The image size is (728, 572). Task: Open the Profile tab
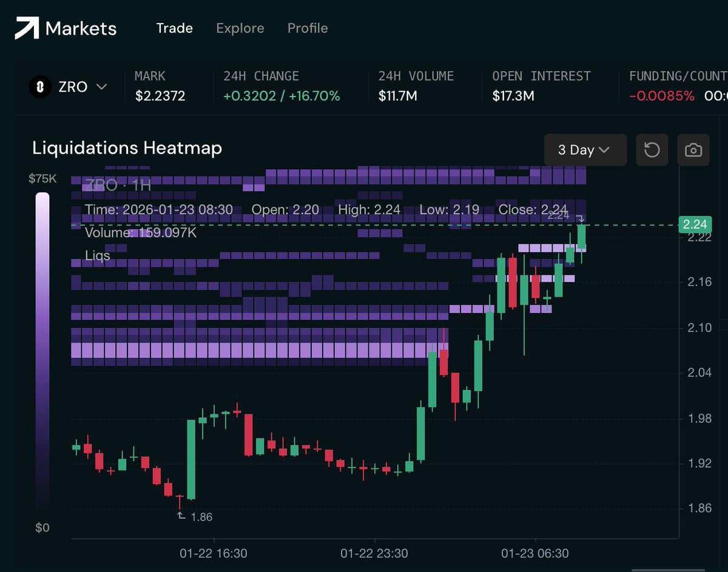pos(307,28)
